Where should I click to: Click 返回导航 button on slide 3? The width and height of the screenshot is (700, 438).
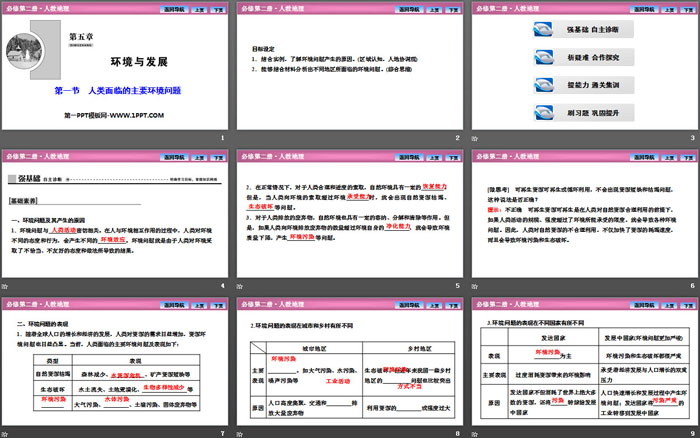click(643, 9)
